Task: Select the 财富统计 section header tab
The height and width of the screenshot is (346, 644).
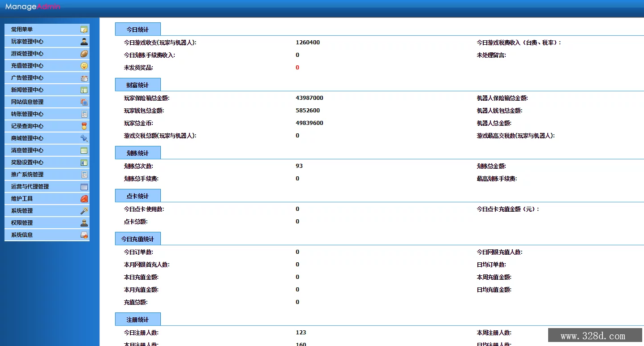Action: (x=137, y=85)
